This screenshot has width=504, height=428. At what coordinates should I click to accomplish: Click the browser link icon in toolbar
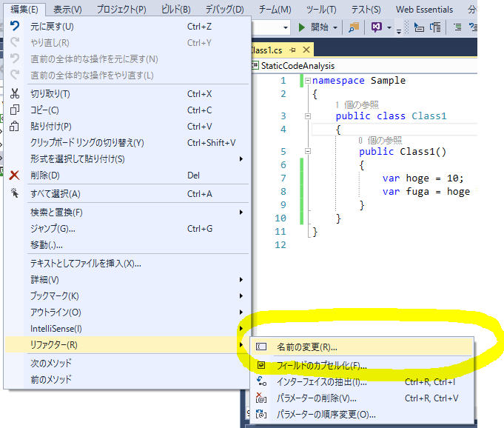tap(354, 27)
